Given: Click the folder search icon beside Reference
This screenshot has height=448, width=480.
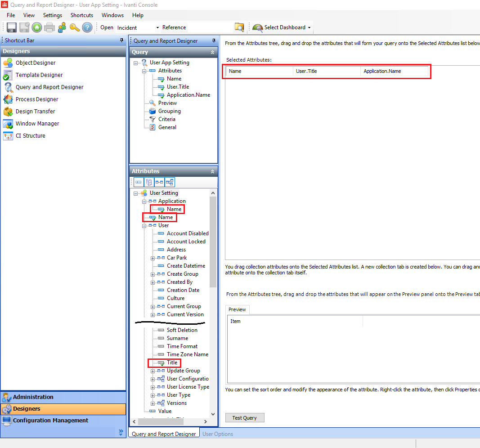Looking at the screenshot, I should click(239, 27).
